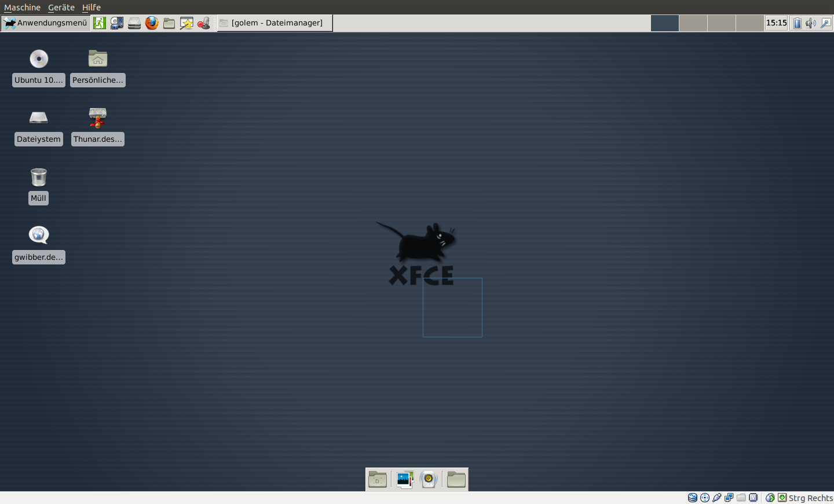Open the Persönliche home folder on desktop
Viewport: 834px width, 504px height.
click(97, 58)
